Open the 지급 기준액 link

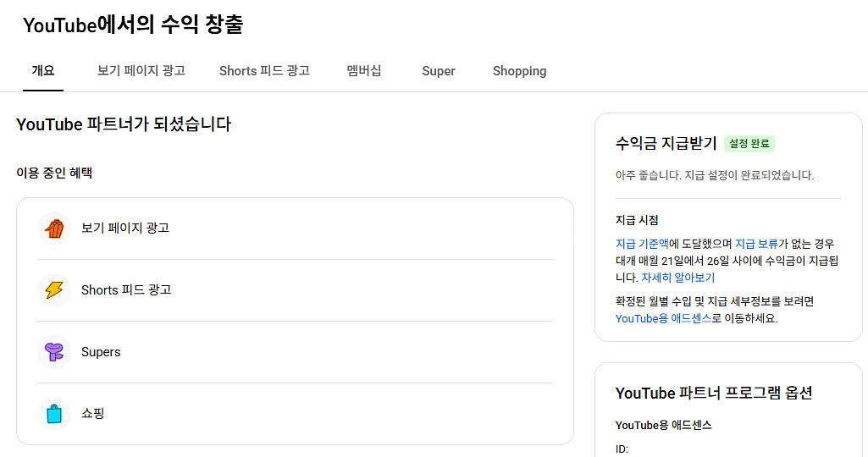(643, 244)
